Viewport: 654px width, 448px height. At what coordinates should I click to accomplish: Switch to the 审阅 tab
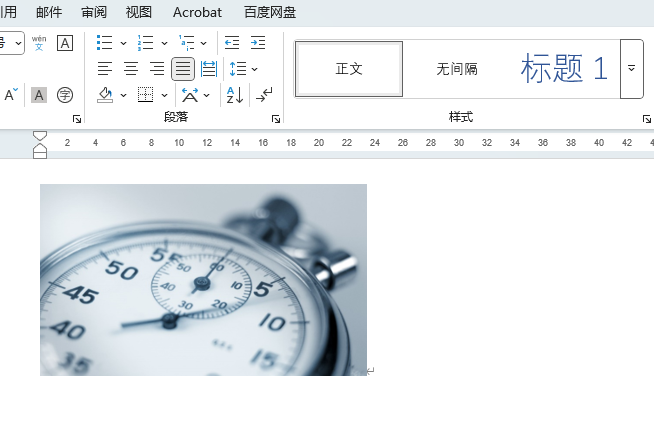(94, 12)
